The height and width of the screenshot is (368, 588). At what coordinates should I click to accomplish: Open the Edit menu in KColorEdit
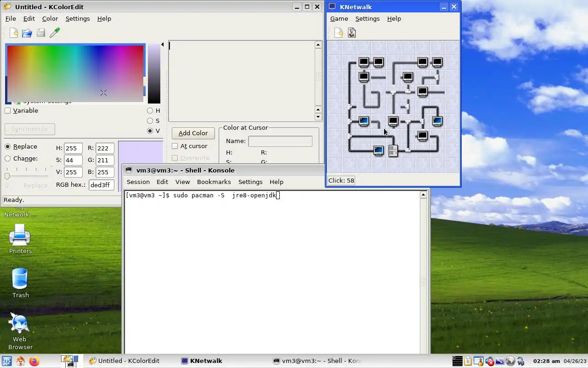[29, 19]
